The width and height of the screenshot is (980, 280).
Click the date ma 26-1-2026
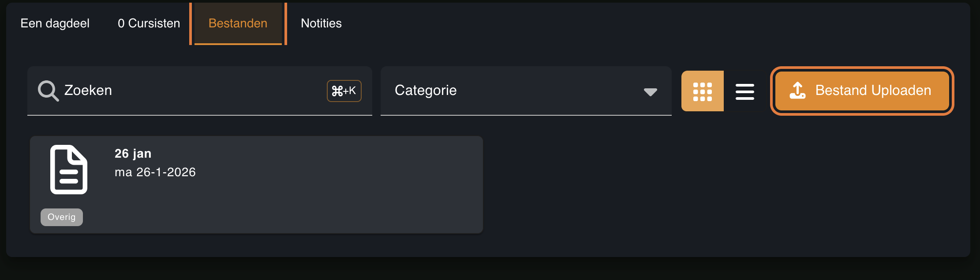tap(155, 172)
